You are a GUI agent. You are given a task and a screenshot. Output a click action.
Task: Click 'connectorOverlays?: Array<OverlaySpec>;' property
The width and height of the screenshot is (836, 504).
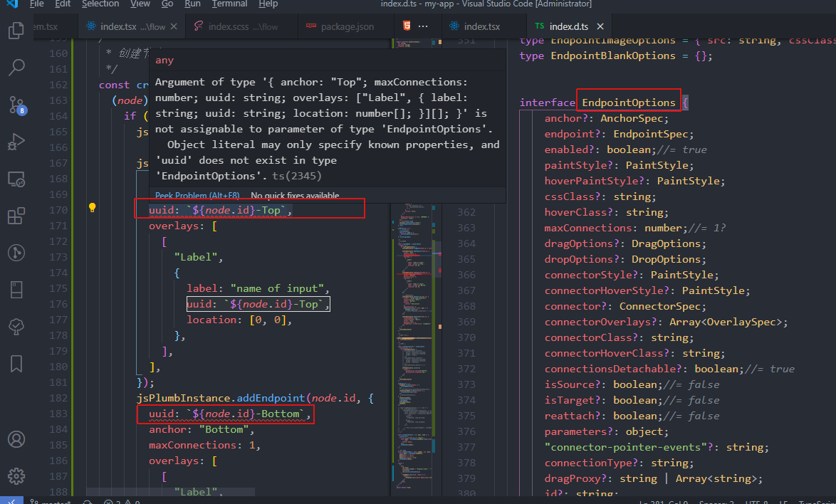point(666,322)
